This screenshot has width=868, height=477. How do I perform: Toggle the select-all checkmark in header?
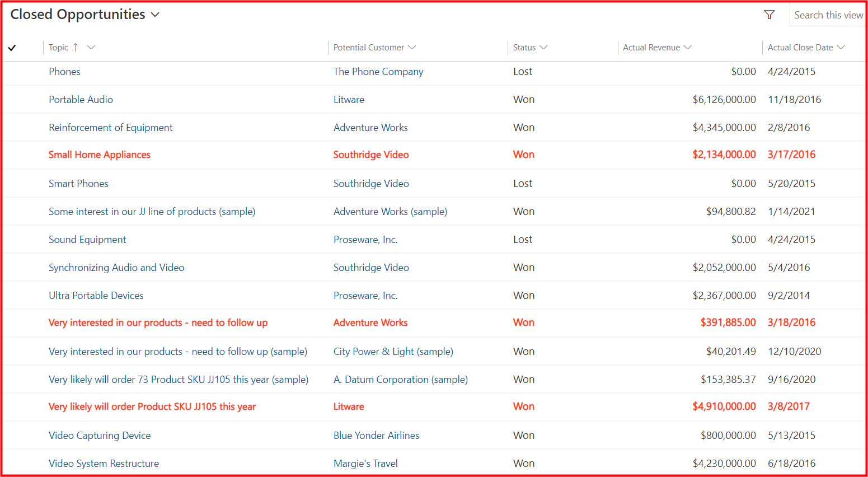pyautogui.click(x=12, y=48)
